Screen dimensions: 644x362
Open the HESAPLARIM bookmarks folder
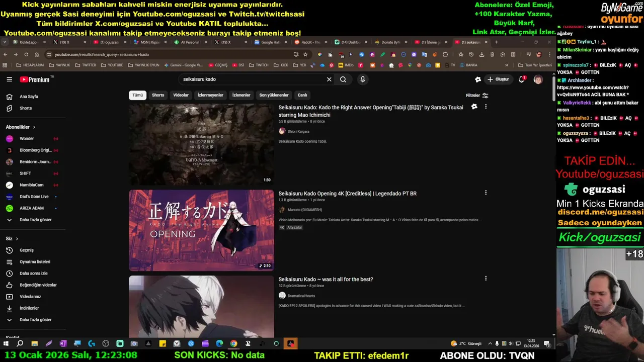pos(30,65)
